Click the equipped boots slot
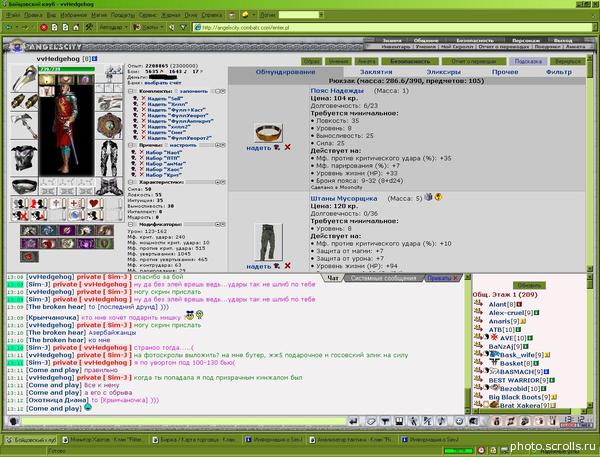600x457 pixels. pyautogui.click(x=109, y=186)
